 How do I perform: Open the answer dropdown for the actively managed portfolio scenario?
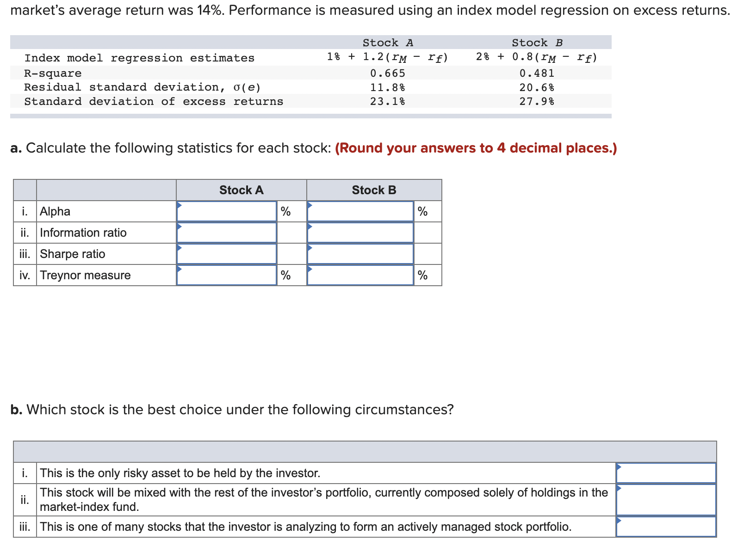(x=666, y=526)
